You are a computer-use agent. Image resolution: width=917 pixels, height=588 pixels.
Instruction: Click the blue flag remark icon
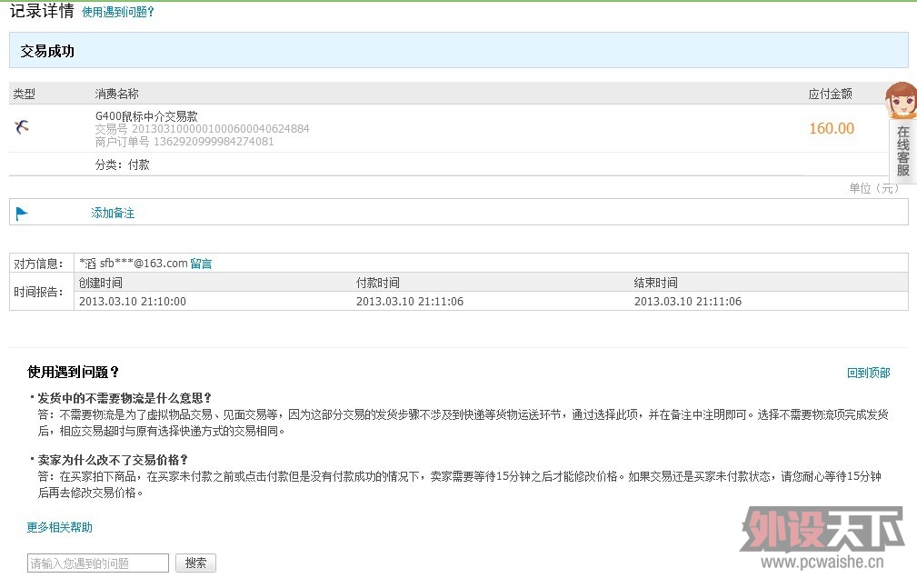click(22, 214)
